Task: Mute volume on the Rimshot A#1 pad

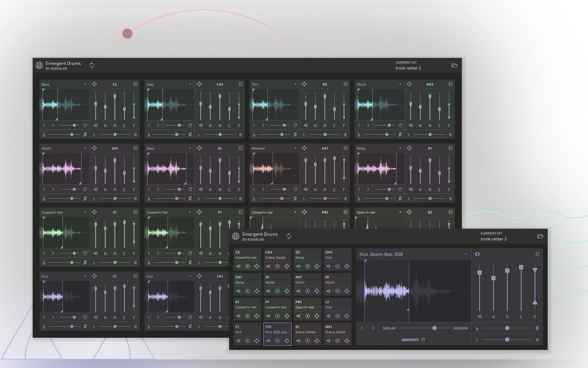Action: point(306,189)
